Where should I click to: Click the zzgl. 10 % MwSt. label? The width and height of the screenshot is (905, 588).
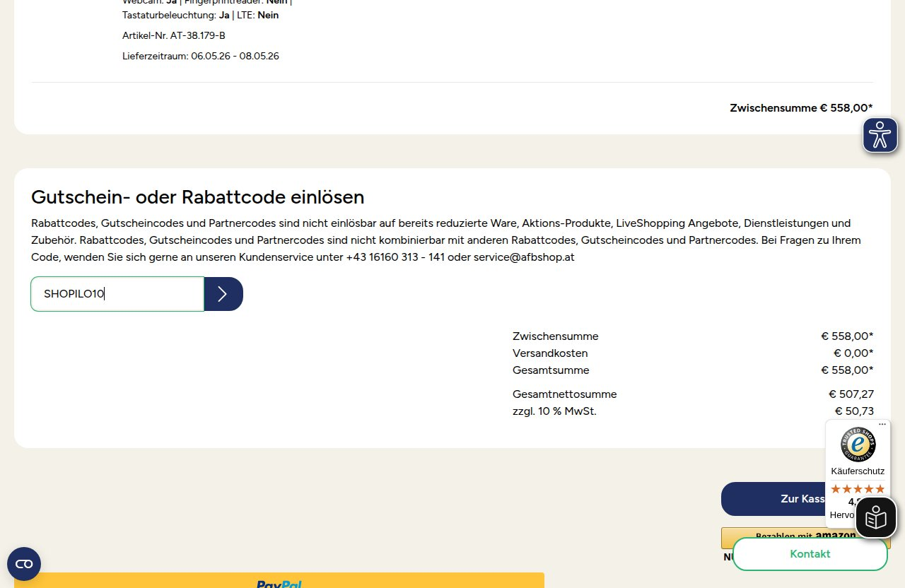(554, 411)
